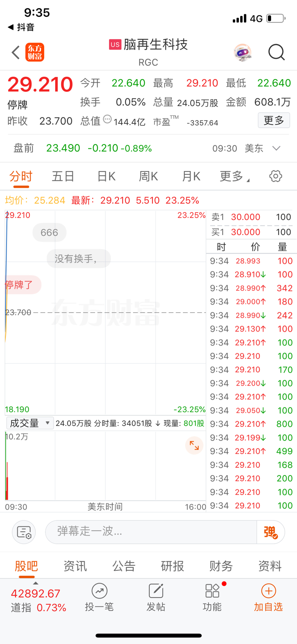Open the 财务 financials tab
This screenshot has height=644, width=297.
click(x=221, y=566)
